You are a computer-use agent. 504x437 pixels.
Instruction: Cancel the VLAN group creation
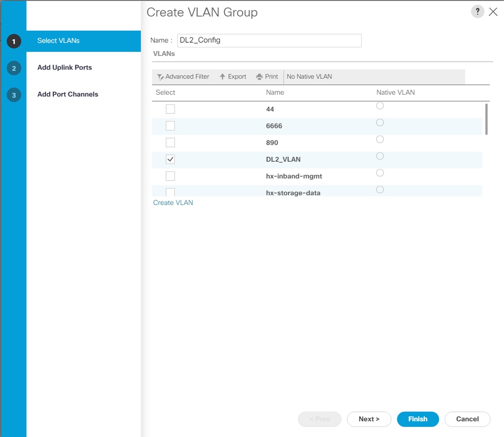467,419
